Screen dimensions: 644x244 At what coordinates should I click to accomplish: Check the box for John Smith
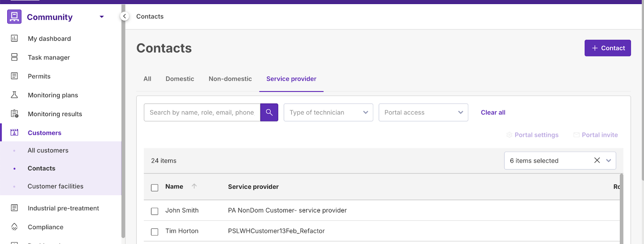[155, 211]
